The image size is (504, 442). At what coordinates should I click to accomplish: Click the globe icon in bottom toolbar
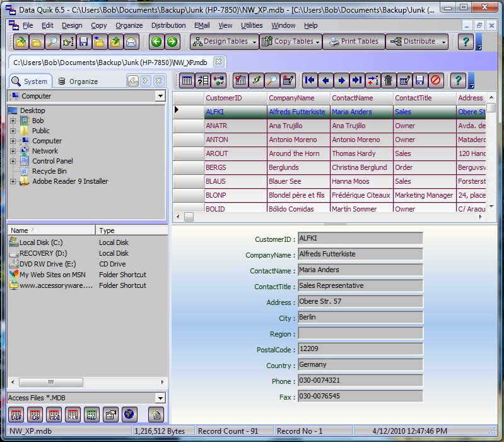(x=129, y=415)
